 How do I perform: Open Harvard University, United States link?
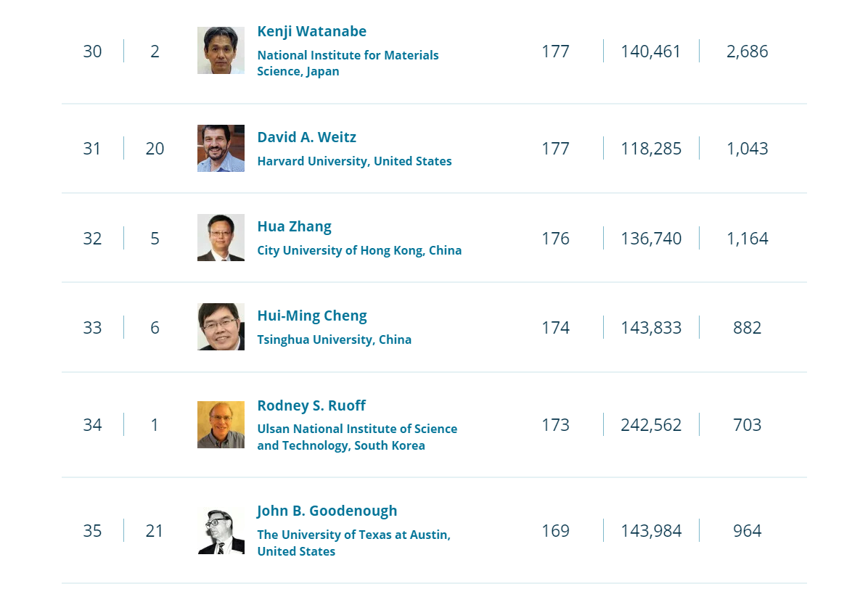click(x=354, y=161)
